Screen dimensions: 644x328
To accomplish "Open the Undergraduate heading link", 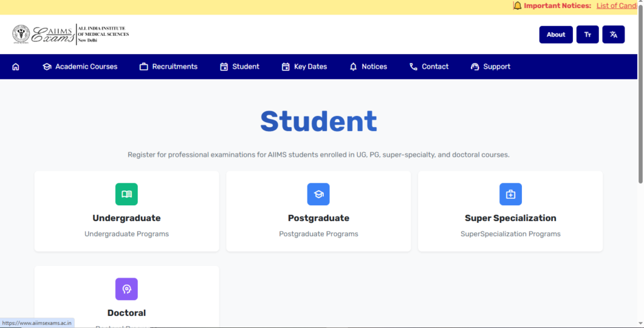I will [x=126, y=218].
